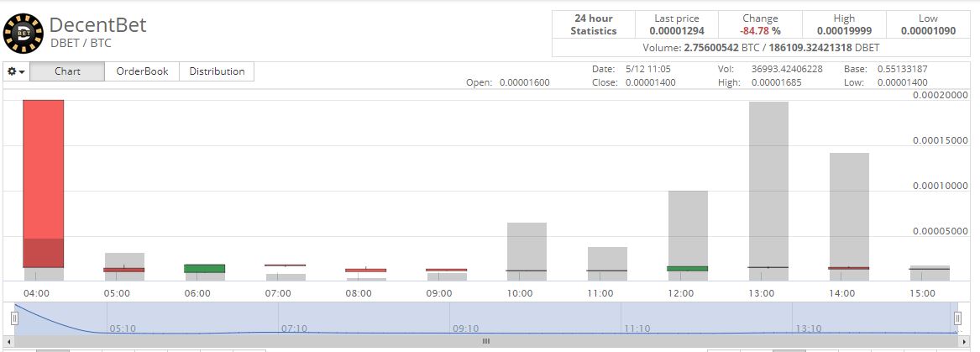This screenshot has height=352, width=980.
Task: Click the 15:00 x-axis label
Action: [x=923, y=293]
